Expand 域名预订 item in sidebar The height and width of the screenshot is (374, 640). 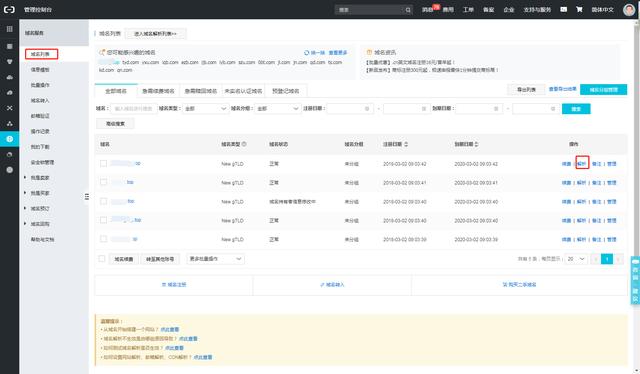(40, 208)
